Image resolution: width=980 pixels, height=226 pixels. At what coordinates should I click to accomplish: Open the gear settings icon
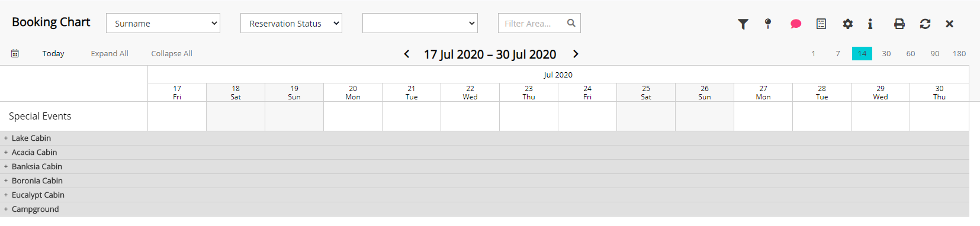point(848,24)
